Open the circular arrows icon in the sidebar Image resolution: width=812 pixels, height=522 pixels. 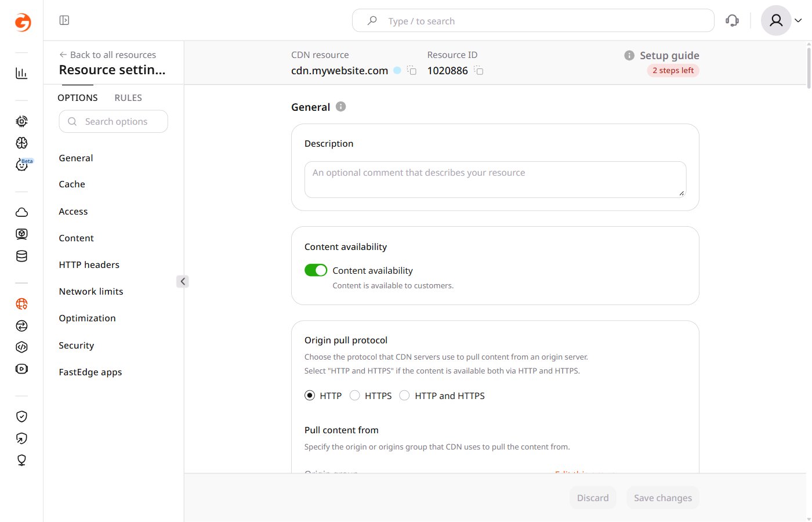click(x=21, y=325)
